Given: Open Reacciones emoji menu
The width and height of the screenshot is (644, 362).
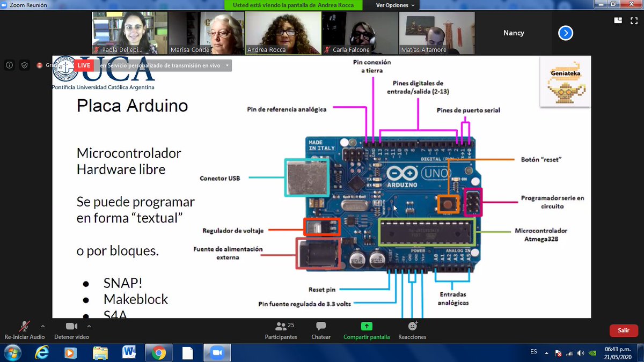Looking at the screenshot, I should [x=412, y=330].
